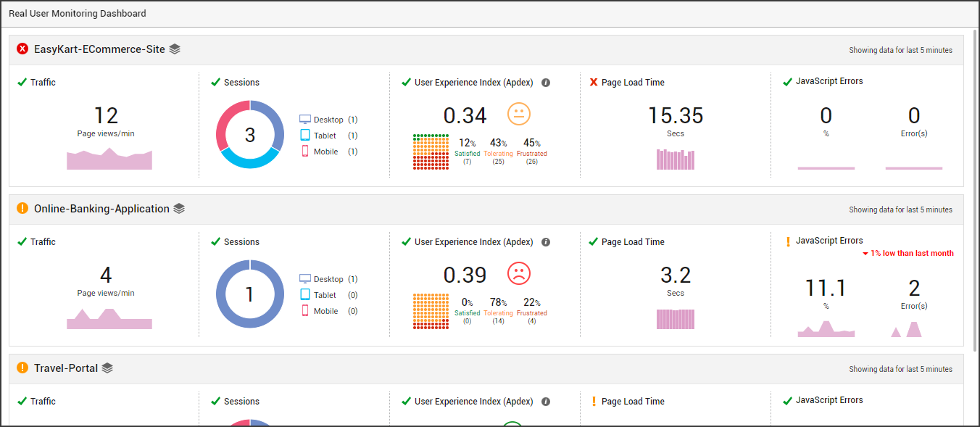Click the '1% low than last month' note
The image size is (980, 427).
pyautogui.click(x=908, y=254)
